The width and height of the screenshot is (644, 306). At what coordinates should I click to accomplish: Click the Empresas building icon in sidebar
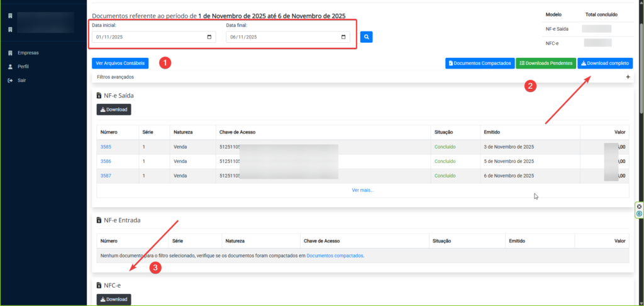[10, 53]
